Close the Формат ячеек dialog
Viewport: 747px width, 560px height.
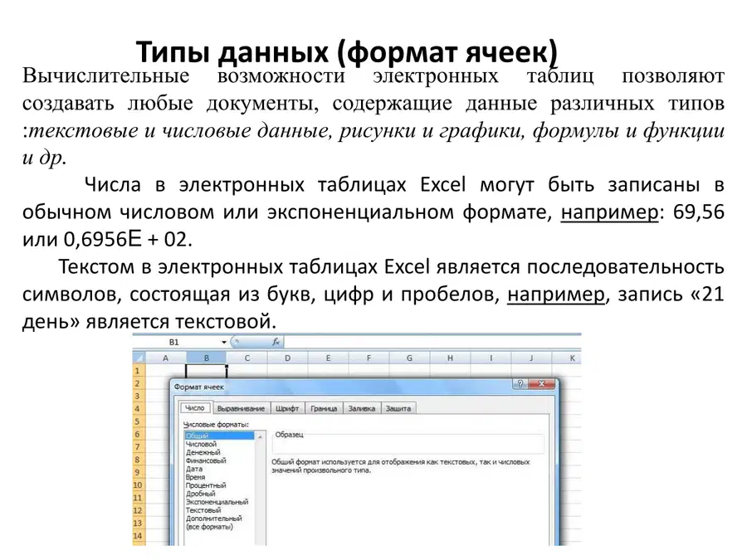point(541,383)
